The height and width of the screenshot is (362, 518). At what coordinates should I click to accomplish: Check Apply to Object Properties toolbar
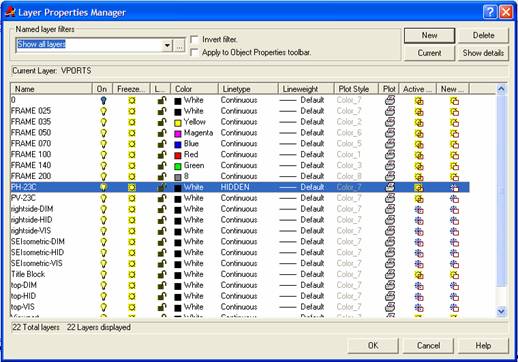(194, 52)
